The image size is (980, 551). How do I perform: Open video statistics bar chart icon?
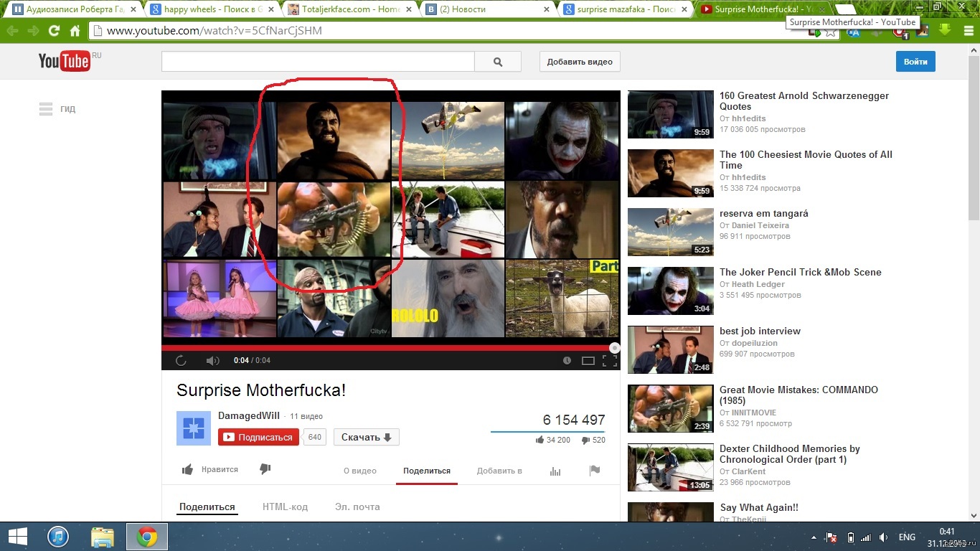pyautogui.click(x=555, y=471)
